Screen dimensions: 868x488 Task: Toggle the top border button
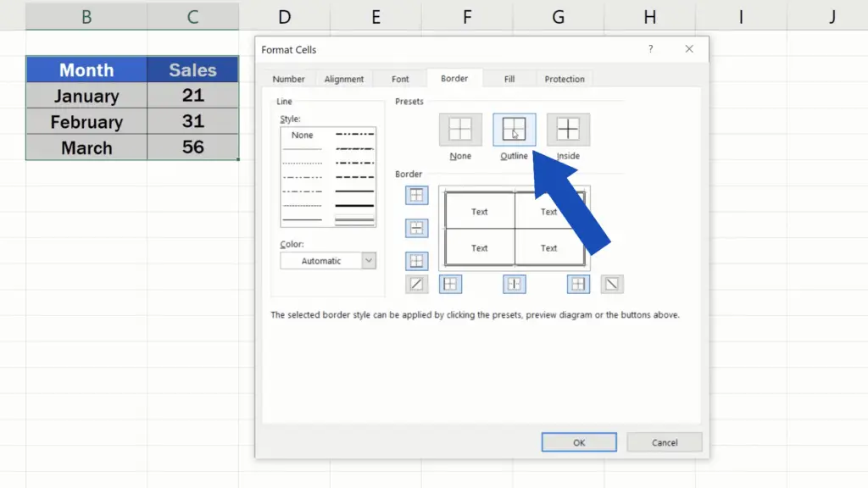[x=416, y=196]
